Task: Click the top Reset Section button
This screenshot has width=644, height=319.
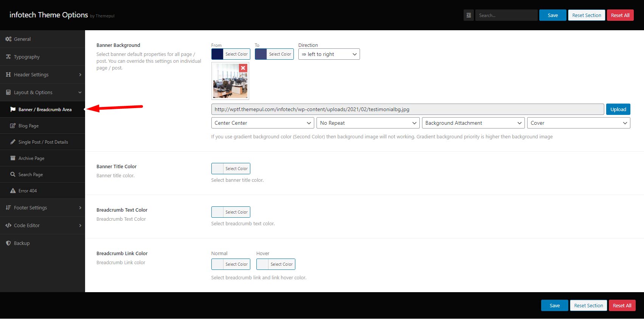Action: click(x=587, y=15)
